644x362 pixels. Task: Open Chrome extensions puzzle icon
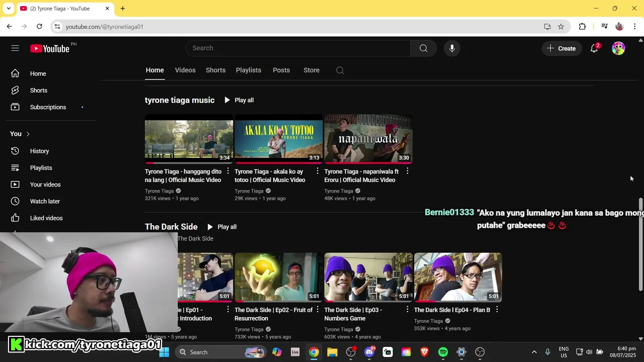click(582, 27)
